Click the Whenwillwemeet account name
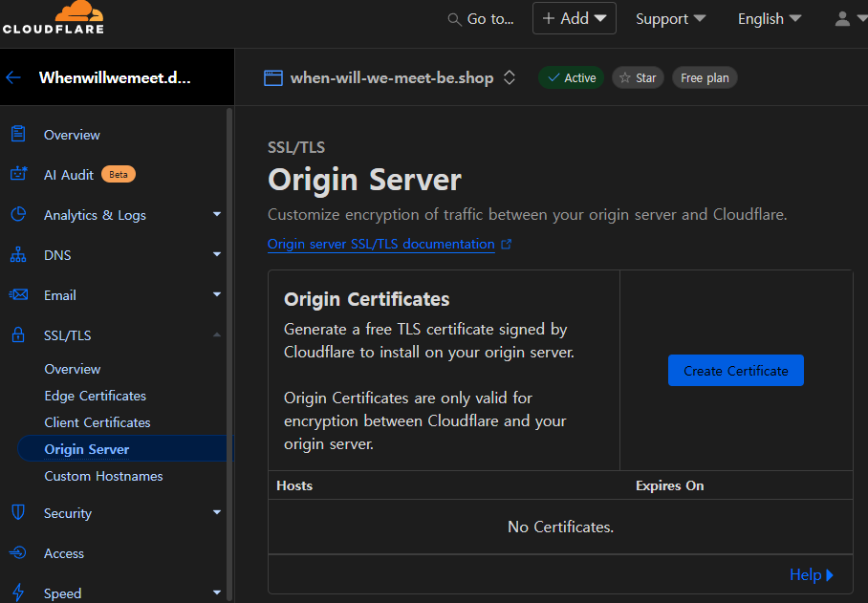Screen dimensions: 868x603 coord(115,77)
